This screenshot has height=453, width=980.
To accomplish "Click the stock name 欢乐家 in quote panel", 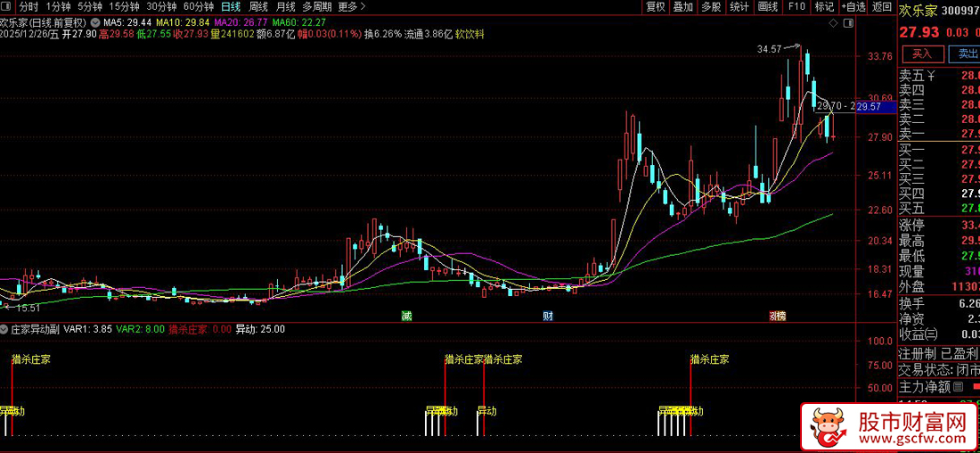I will click(x=919, y=10).
